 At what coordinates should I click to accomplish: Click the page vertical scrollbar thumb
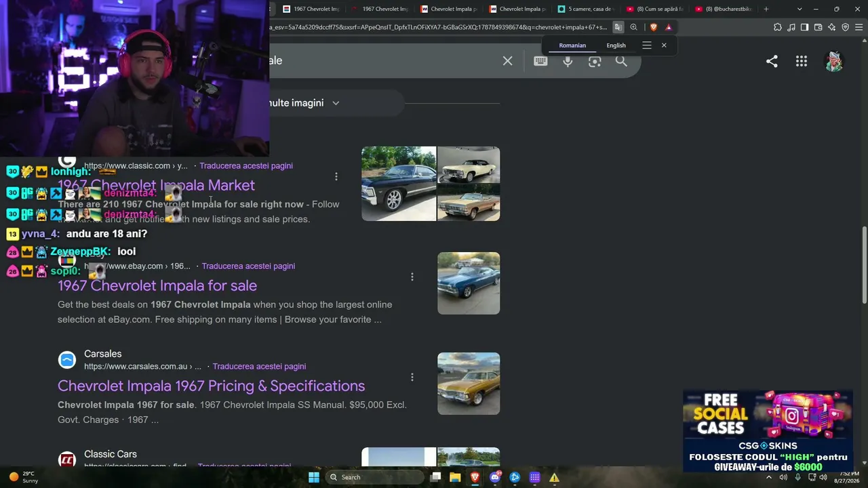[x=864, y=265]
